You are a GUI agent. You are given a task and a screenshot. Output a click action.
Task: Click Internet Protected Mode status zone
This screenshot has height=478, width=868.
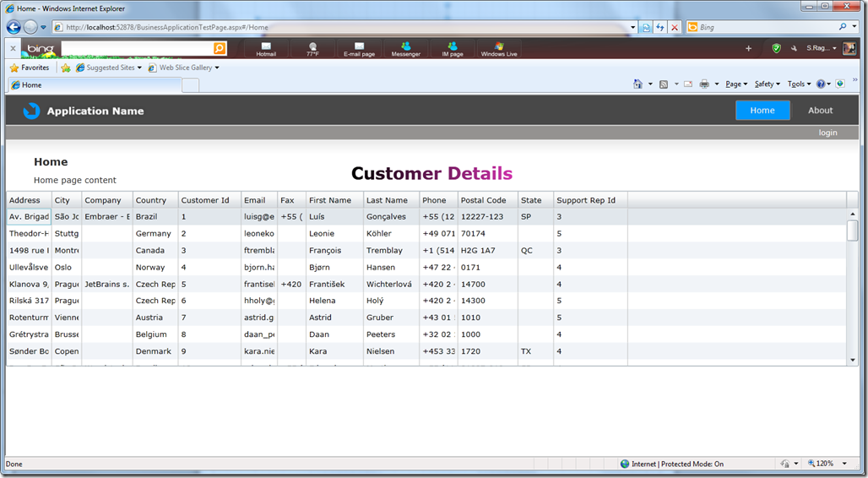[672, 464]
